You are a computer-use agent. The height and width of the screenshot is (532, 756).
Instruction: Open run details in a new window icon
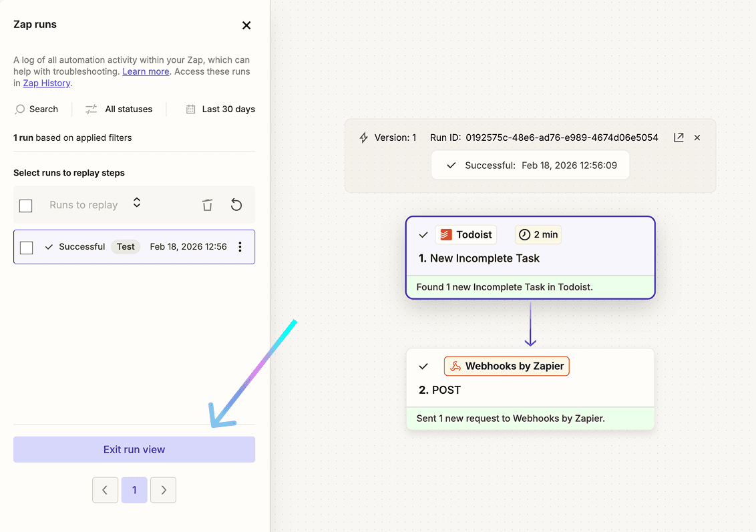(679, 138)
